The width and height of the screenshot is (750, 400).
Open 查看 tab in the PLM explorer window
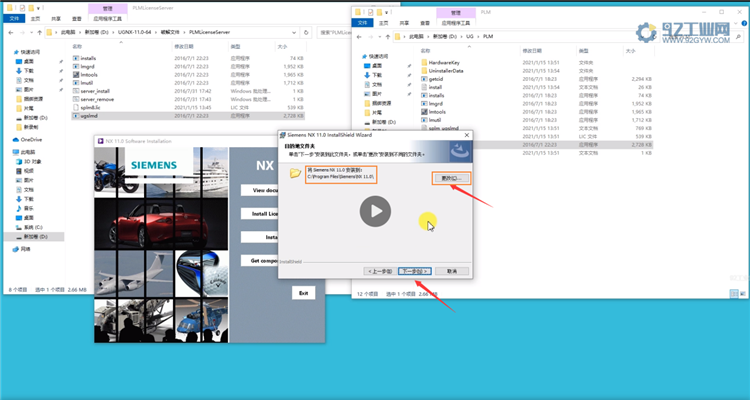pos(425,22)
